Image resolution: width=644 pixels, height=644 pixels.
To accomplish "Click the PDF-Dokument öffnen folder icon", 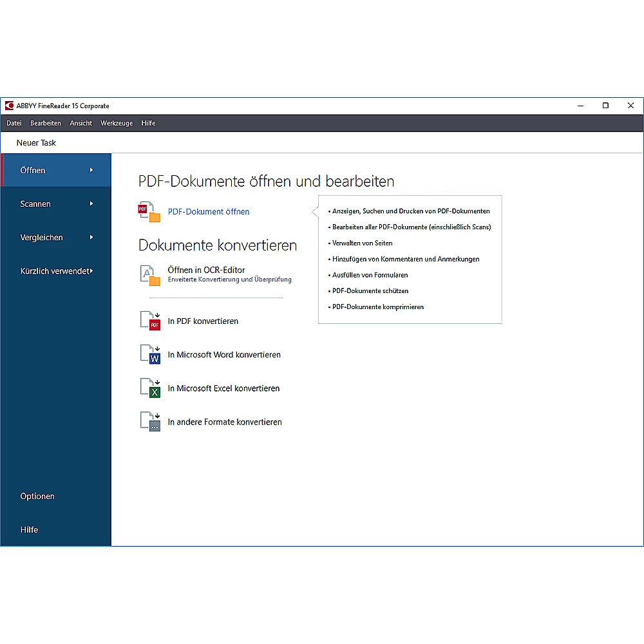I will [149, 212].
